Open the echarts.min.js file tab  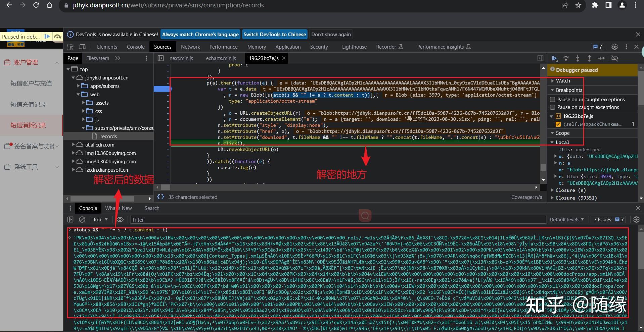(221, 58)
